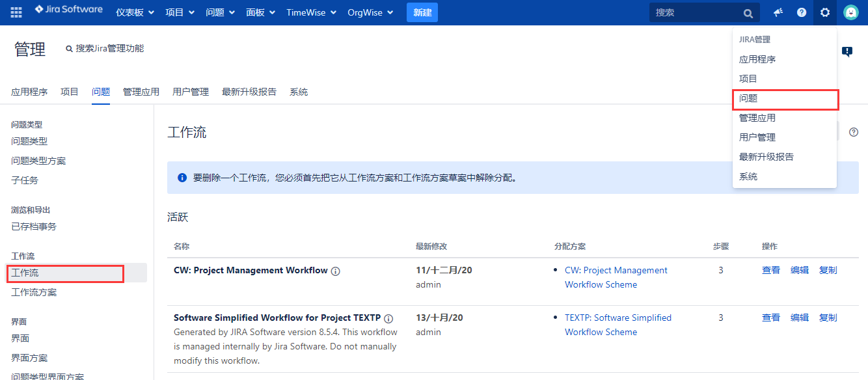
Task: Open the help question mark icon
Action: pos(801,12)
